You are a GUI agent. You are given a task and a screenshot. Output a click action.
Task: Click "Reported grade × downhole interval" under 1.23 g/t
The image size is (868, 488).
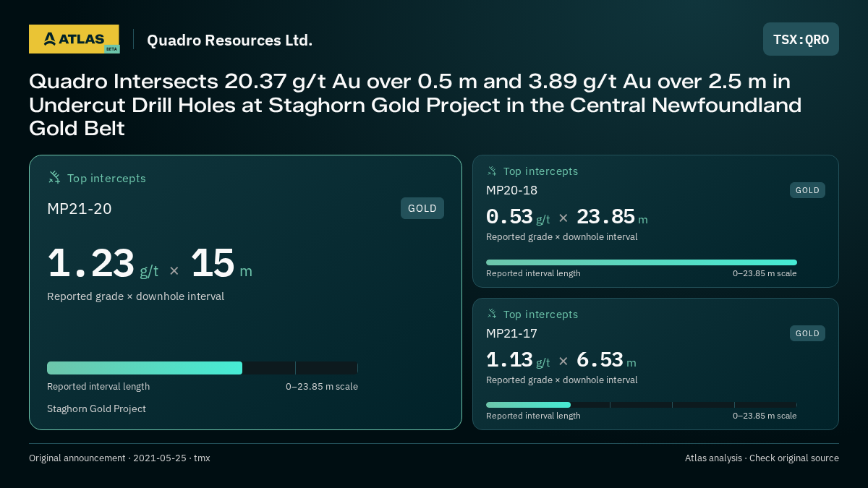point(135,296)
